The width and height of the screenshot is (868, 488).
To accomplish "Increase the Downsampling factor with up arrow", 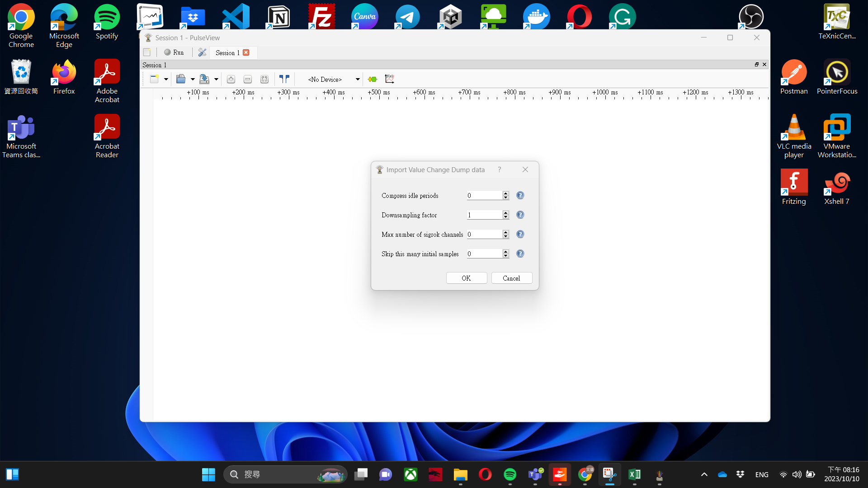I will click(x=506, y=213).
